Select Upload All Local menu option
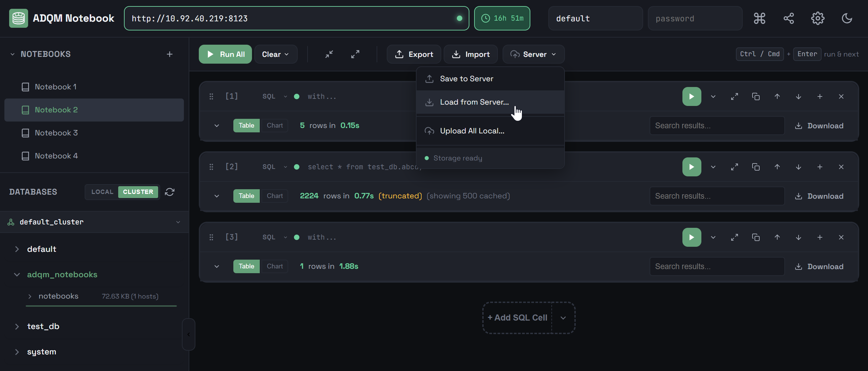Image resolution: width=868 pixels, height=371 pixels. 472,131
